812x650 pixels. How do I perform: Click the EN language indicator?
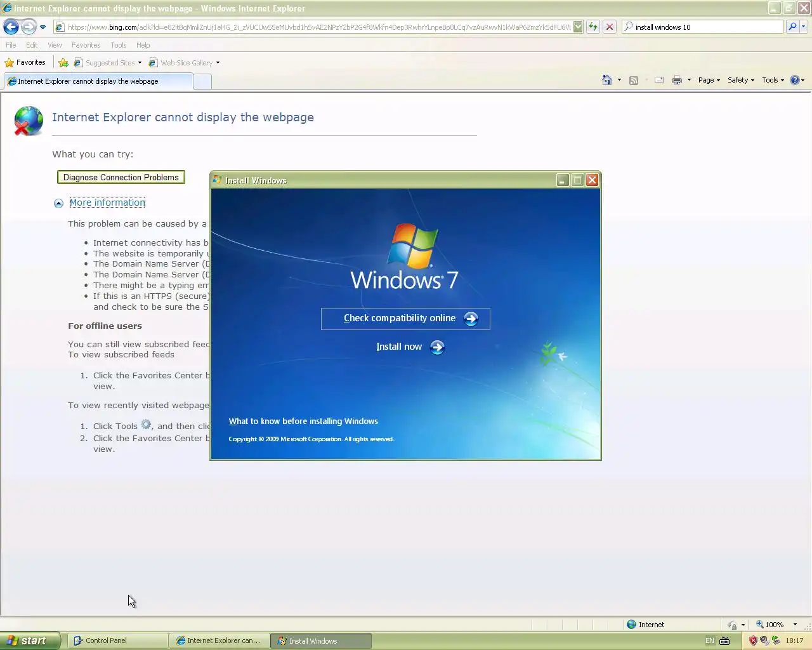coord(710,640)
